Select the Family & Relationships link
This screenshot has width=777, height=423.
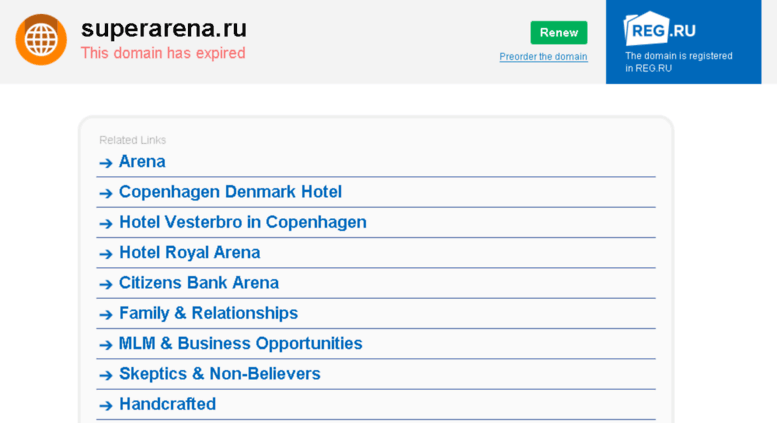[x=209, y=313]
